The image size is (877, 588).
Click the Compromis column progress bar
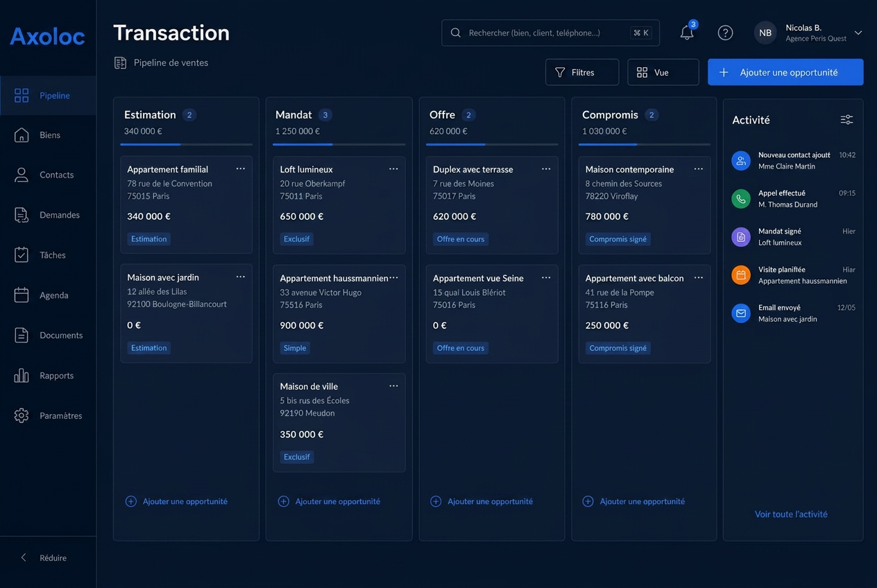[x=644, y=144]
